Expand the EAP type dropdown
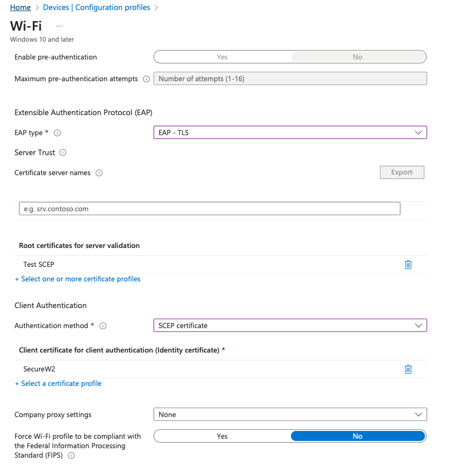Viewport: 460px width, 476px height. (290, 133)
